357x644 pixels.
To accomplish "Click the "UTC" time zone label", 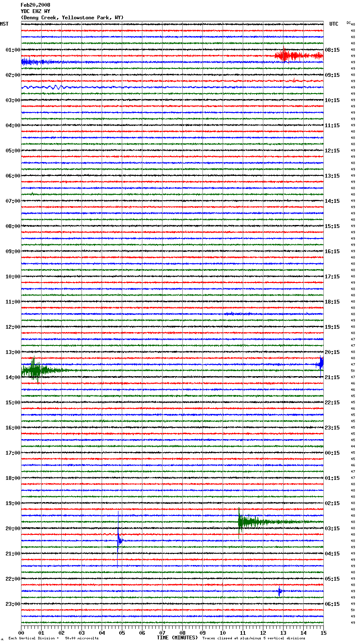I will click(334, 24).
